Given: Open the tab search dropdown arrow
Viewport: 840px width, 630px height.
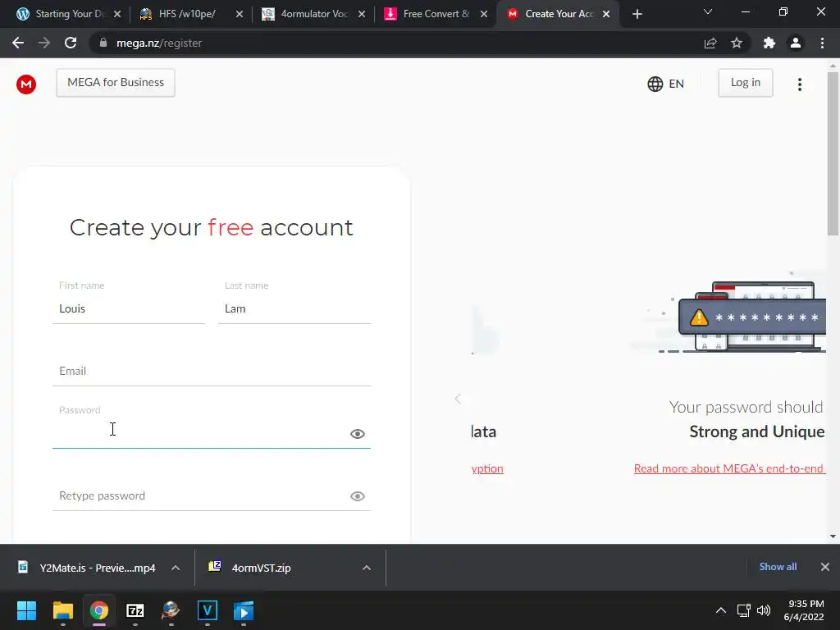Looking at the screenshot, I should (708, 11).
